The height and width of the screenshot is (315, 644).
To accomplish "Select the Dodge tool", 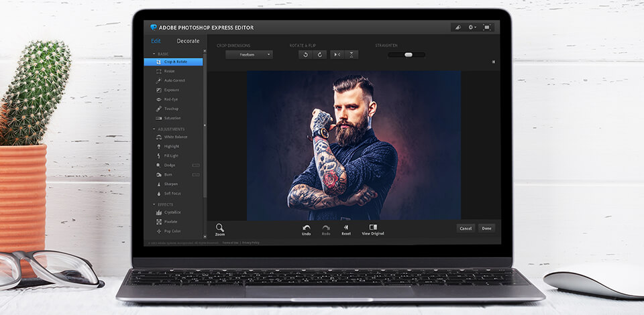I will (166, 166).
